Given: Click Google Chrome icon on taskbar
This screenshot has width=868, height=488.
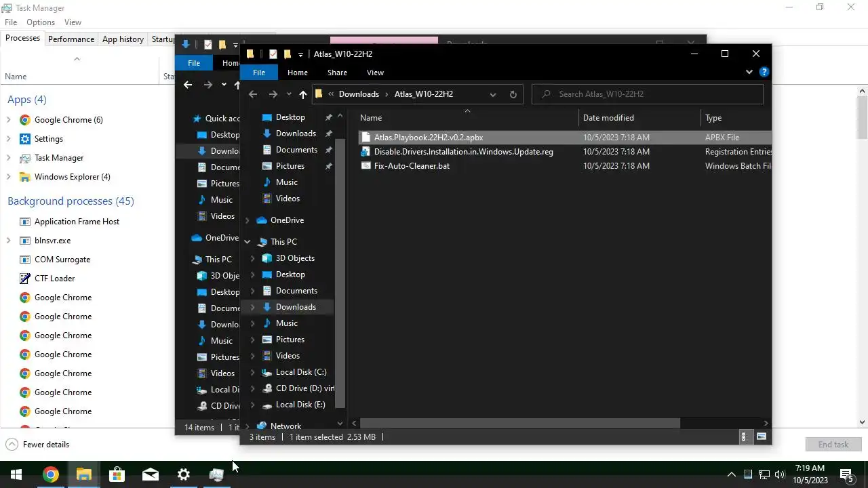Looking at the screenshot, I should (51, 474).
